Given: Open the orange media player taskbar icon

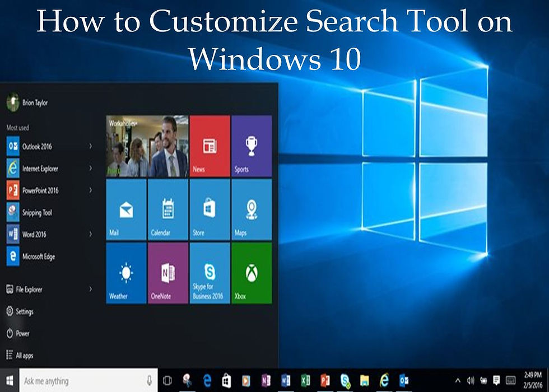Looking at the screenshot, I should pyautogui.click(x=246, y=380).
